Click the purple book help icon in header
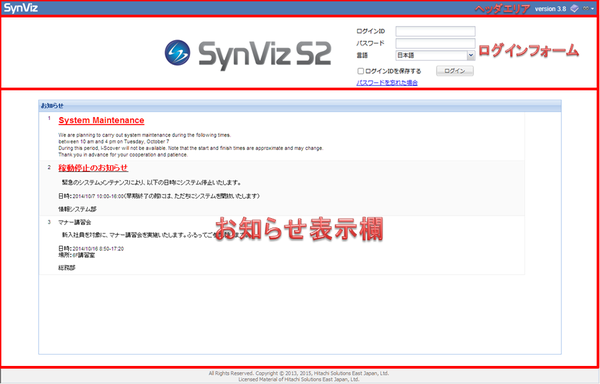The image size is (600, 384). [x=574, y=8]
